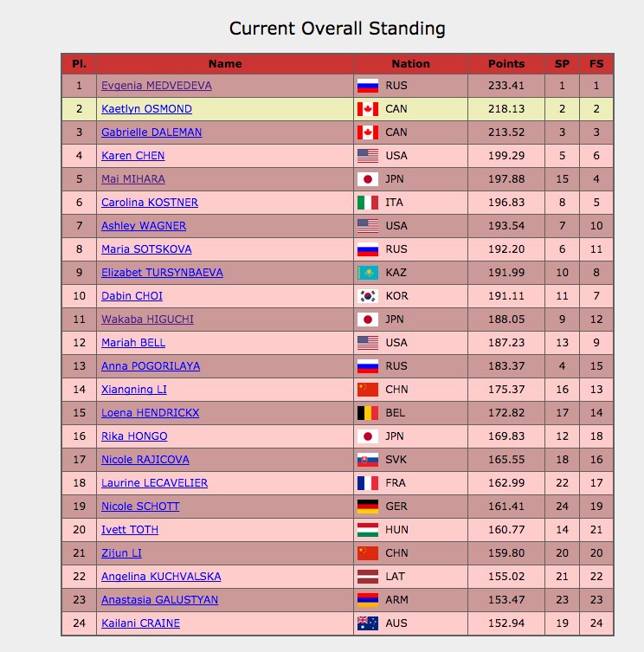This screenshot has width=644, height=652.
Task: Open Evgenia MEDVEDEVA's profile link
Action: pos(157,86)
